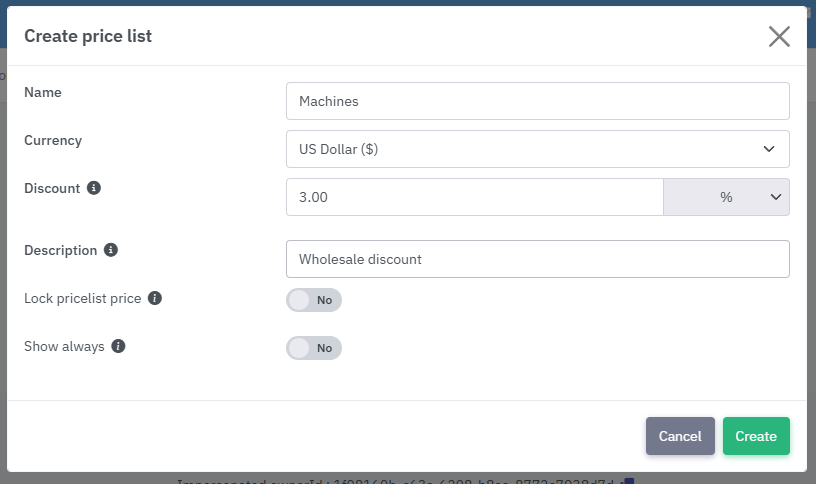Viewport: 816px width, 484px height.
Task: Click the Show always label text
Action: point(64,346)
